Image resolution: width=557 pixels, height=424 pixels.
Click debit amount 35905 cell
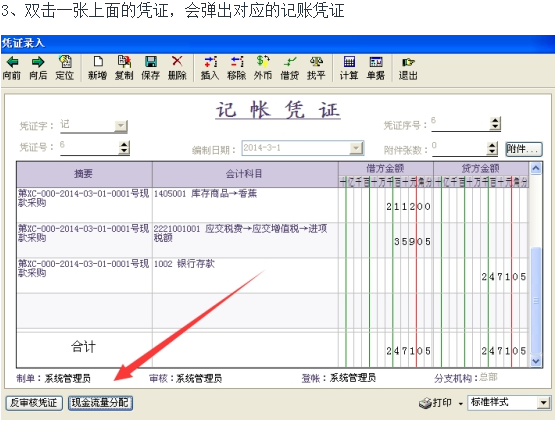[385, 240]
